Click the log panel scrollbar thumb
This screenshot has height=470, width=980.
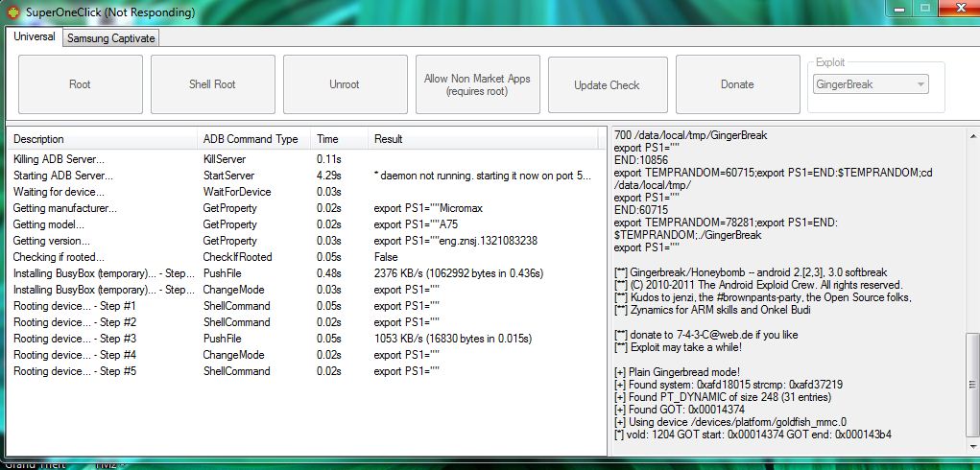pos(973,385)
